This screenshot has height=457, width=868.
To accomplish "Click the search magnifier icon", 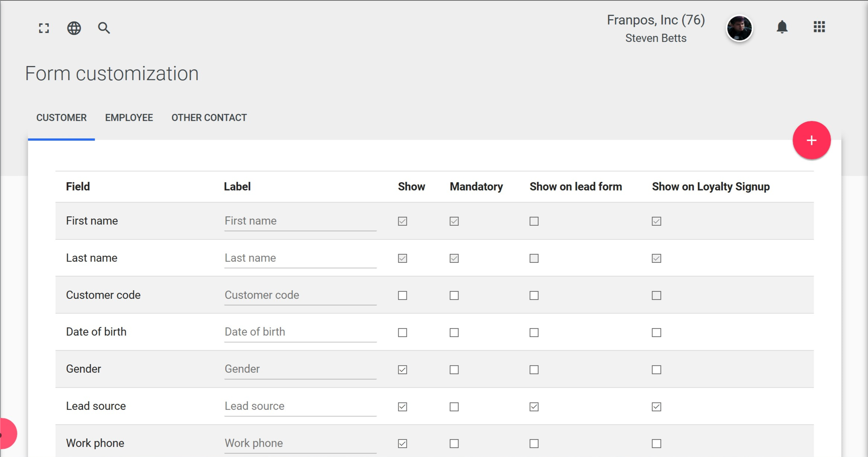I will pos(104,28).
